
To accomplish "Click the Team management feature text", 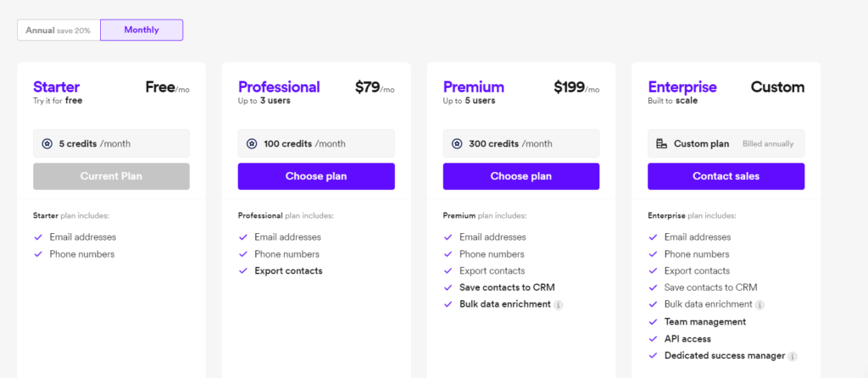I will 705,321.
